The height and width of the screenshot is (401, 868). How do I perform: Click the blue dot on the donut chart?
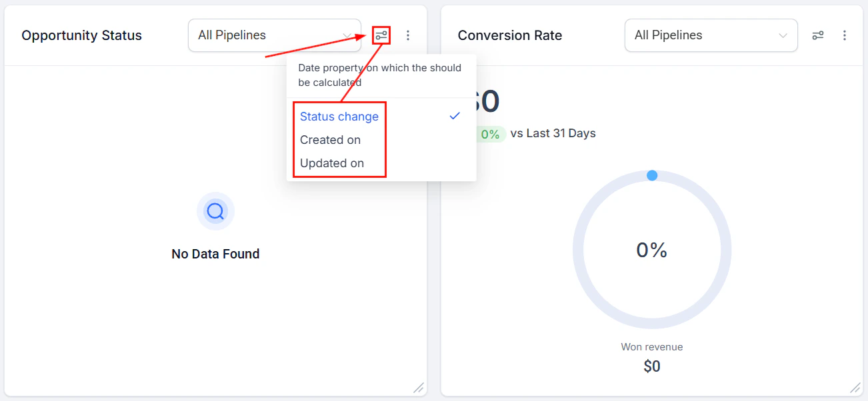(651, 175)
